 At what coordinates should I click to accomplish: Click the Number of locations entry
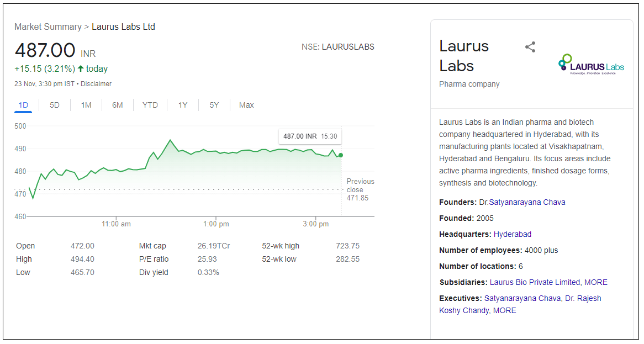(x=481, y=266)
